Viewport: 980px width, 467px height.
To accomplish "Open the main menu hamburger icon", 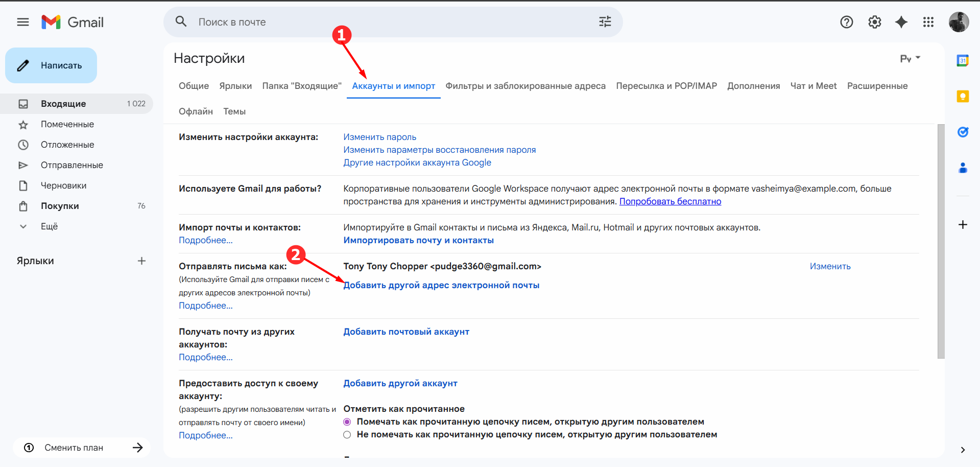I will [23, 22].
